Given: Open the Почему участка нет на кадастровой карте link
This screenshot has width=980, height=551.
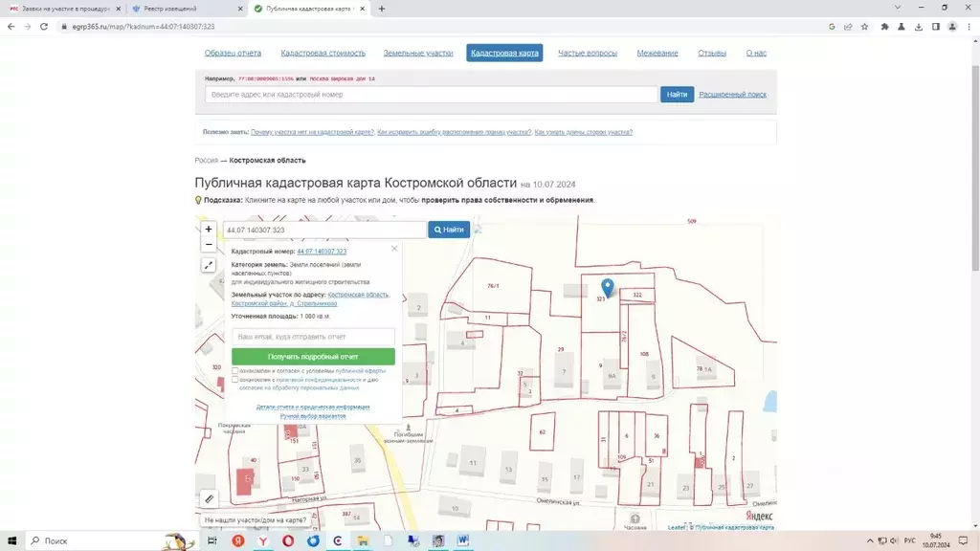Looking at the screenshot, I should [312, 132].
